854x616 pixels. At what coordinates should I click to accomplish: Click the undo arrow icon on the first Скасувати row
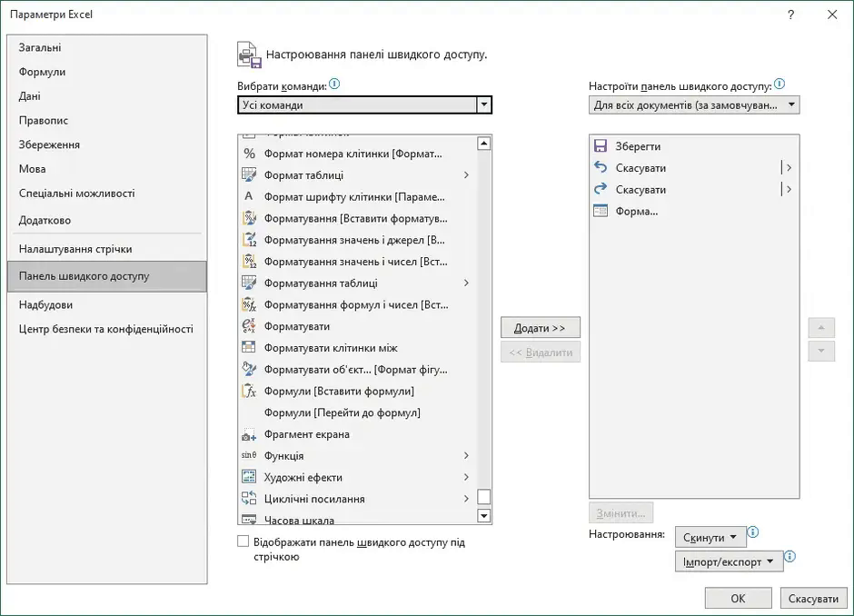601,167
